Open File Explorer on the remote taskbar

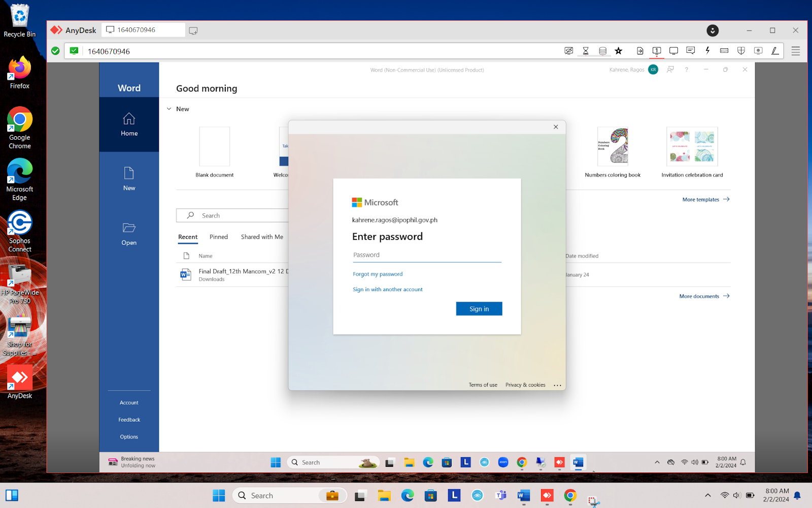click(x=409, y=462)
